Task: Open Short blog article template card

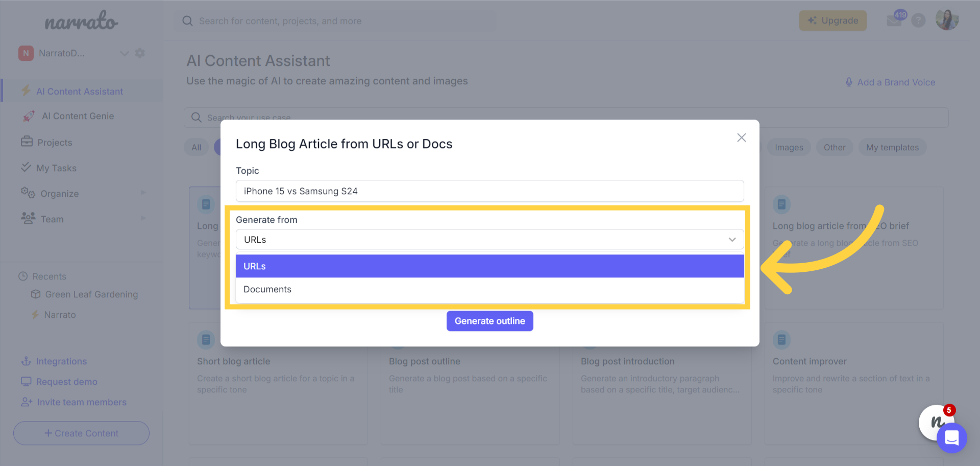Action: 278,383
